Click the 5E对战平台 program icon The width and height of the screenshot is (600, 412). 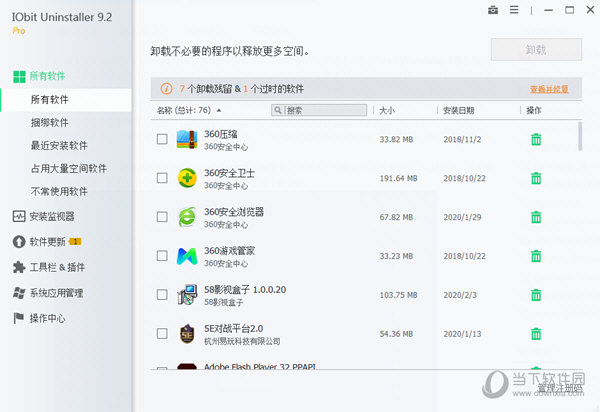pos(187,334)
